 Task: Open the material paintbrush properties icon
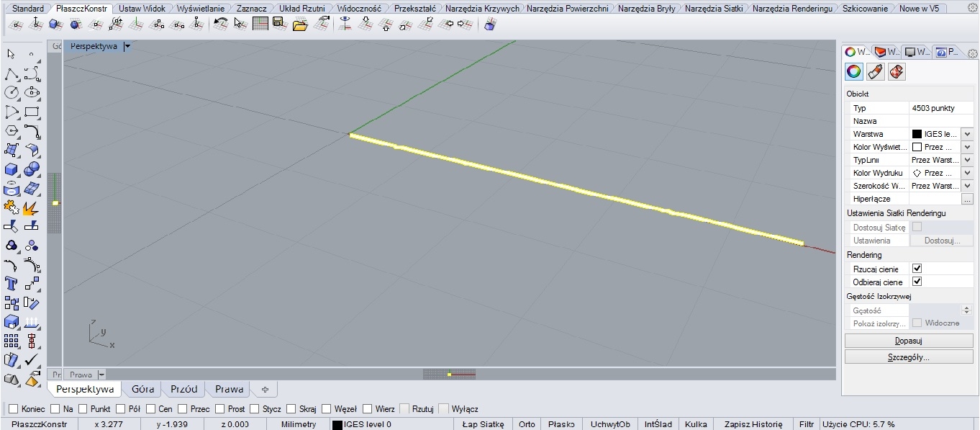click(x=875, y=71)
